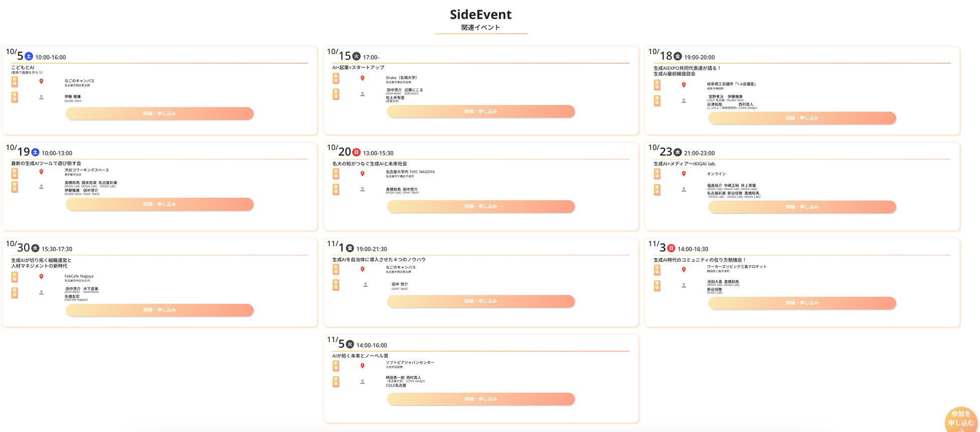Click details button for 10/20 名大 event
Viewport: 980px width, 432px height.
(x=480, y=206)
